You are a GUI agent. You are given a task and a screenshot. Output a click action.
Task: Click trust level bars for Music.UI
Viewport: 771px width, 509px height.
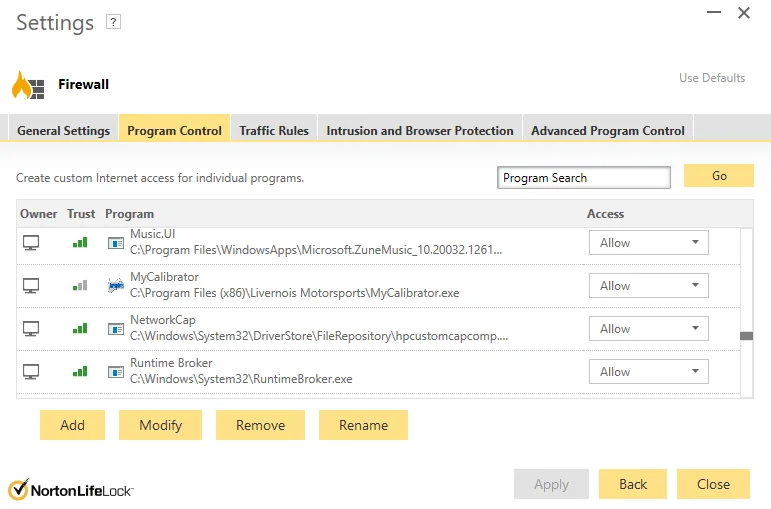click(x=80, y=242)
